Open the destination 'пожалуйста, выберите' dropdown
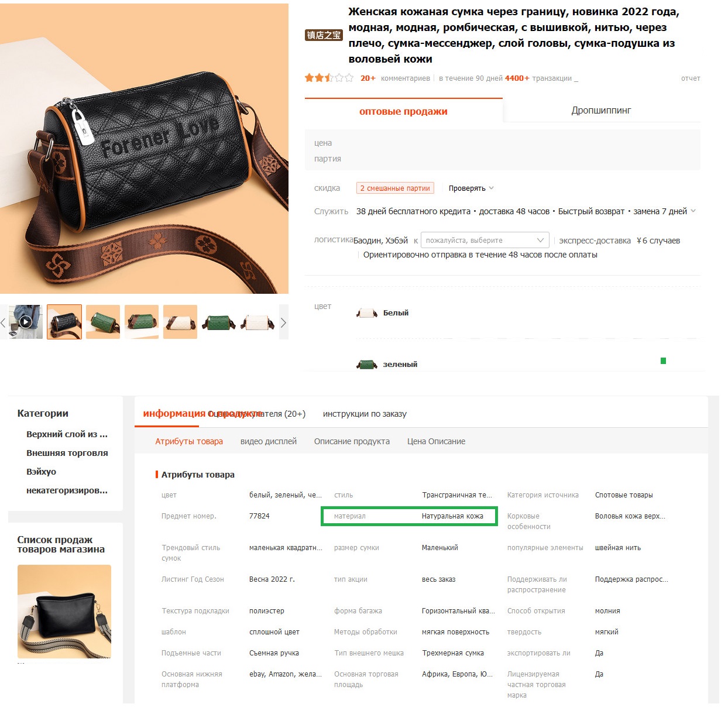The image size is (728, 714). tap(485, 240)
